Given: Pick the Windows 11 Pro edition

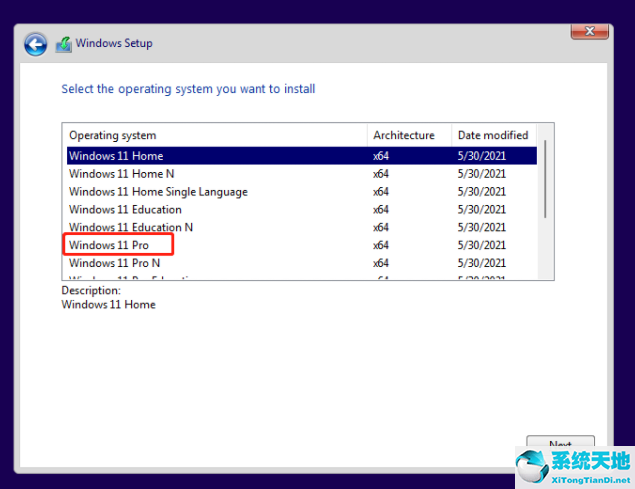Looking at the screenshot, I should [x=302, y=245].
